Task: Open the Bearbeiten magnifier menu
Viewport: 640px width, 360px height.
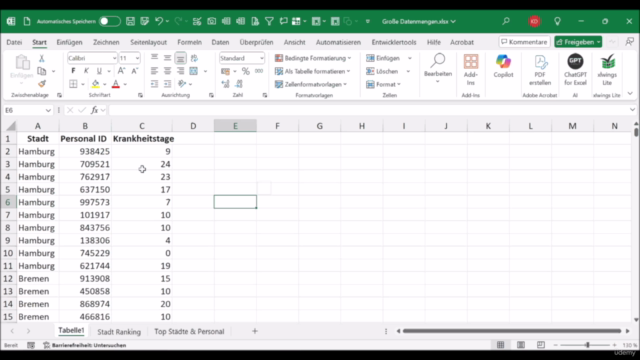Action: click(438, 68)
